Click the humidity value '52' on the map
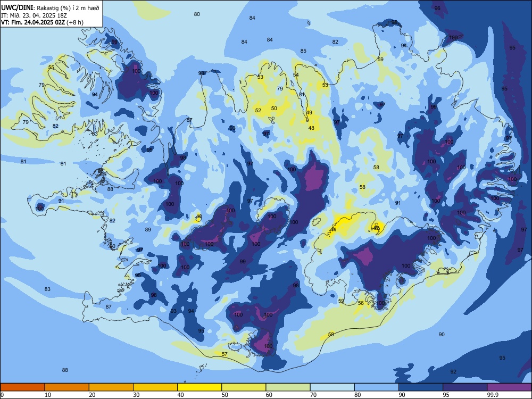Viewport: 532px width, 399px height. click(258, 110)
